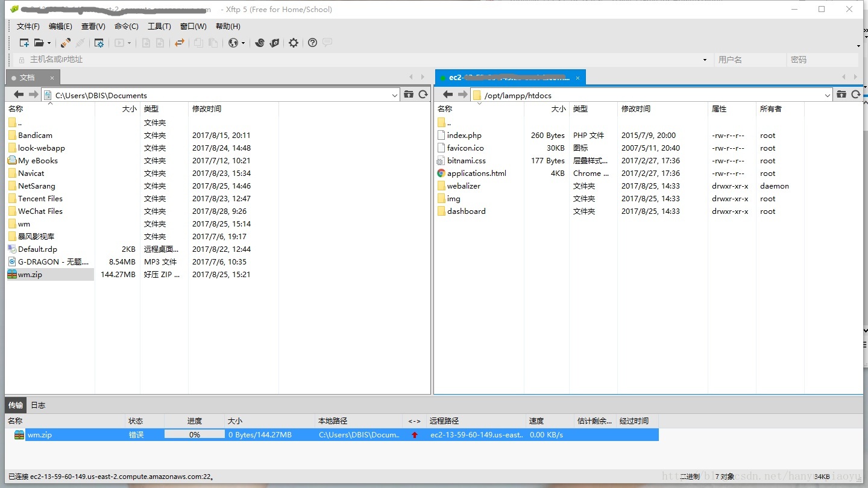Sort remote files by 属性 column

click(x=732, y=109)
